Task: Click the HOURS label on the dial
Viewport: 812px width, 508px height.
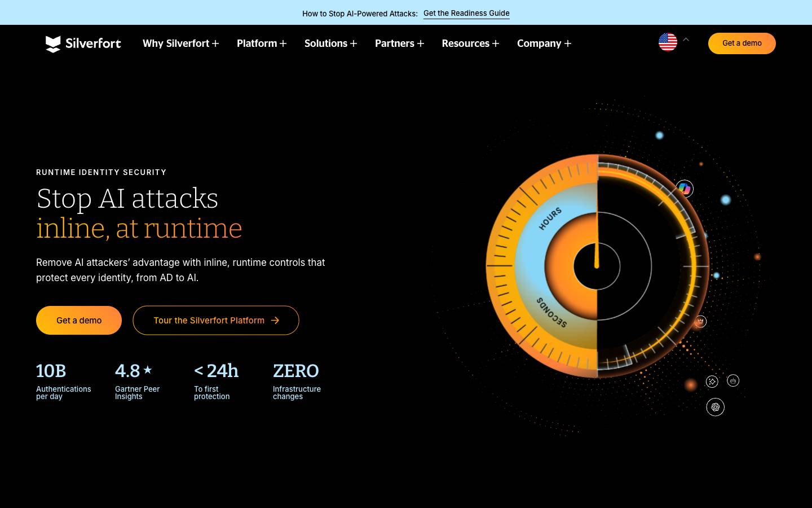Action: coord(550,218)
